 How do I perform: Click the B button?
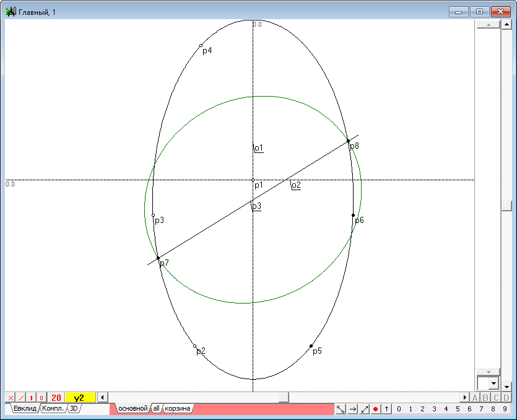[485, 398]
